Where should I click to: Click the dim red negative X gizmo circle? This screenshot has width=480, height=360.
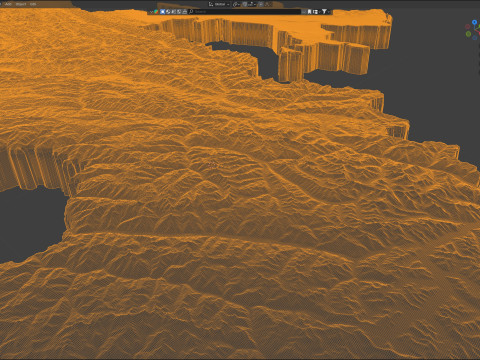468,26
